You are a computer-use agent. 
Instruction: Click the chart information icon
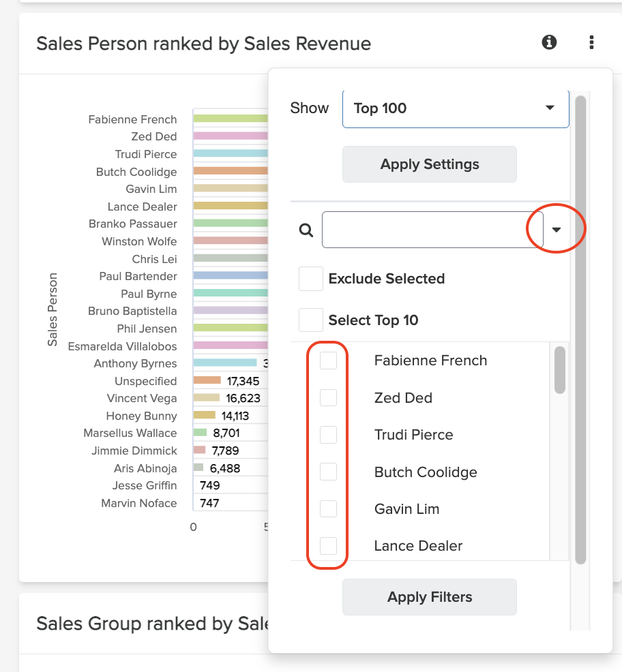[548, 42]
